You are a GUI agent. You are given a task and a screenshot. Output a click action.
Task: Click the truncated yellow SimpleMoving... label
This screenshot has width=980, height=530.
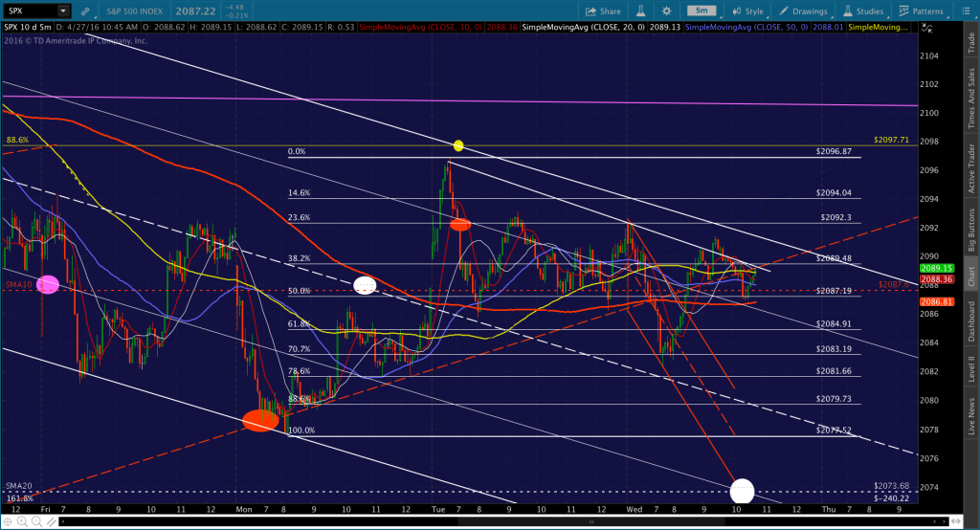[879, 28]
